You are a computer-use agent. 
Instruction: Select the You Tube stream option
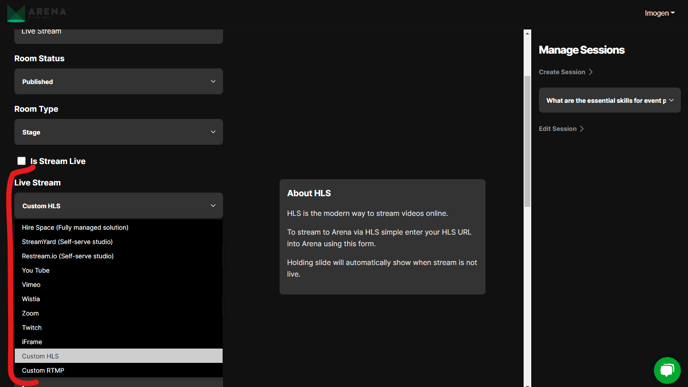tap(118, 270)
